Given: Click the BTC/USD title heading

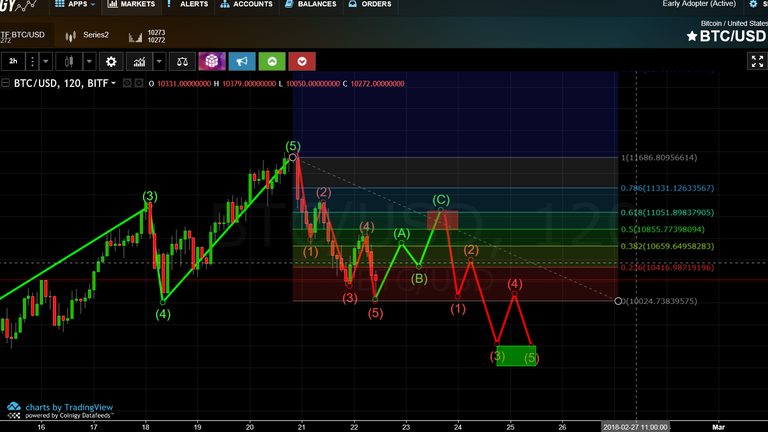Looking at the screenshot, I should point(733,36).
